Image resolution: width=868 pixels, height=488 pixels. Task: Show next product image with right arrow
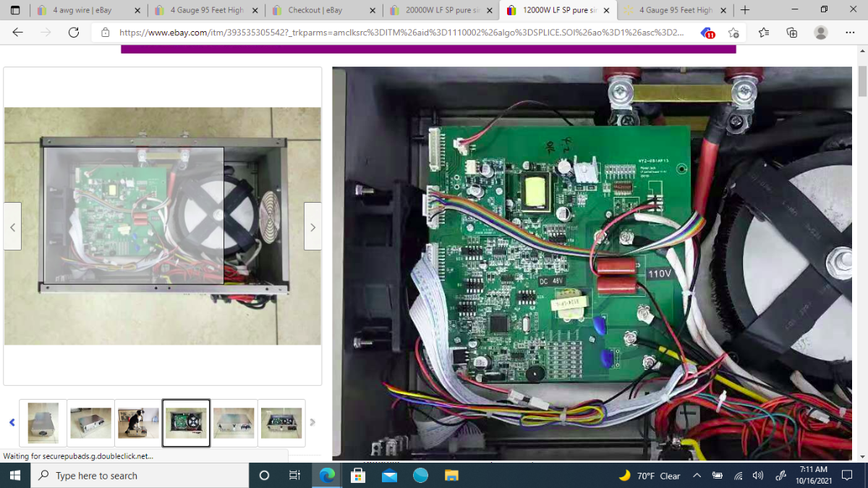pyautogui.click(x=312, y=227)
